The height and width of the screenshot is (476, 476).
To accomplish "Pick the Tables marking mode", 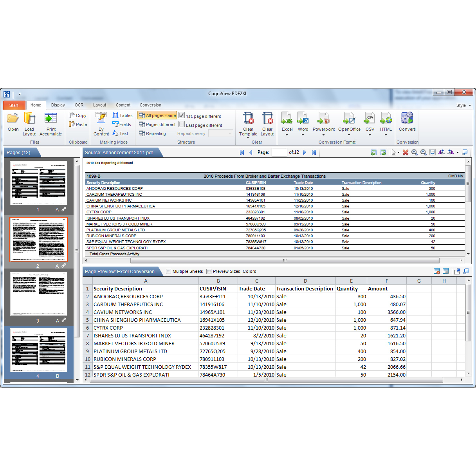I will pos(123,115).
